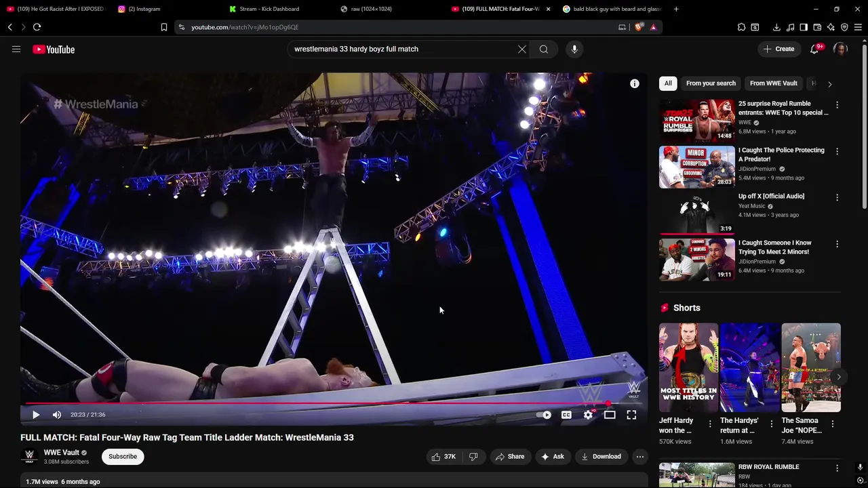Viewport: 868px width, 488px height.
Task: Download this video
Action: click(601, 457)
